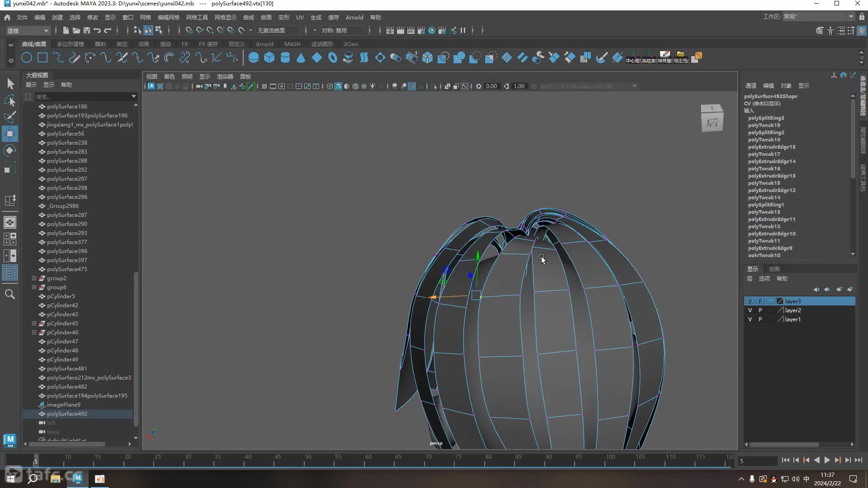Open viewport 着色 shading menu
The width and height of the screenshot is (868, 488).
[x=170, y=76]
